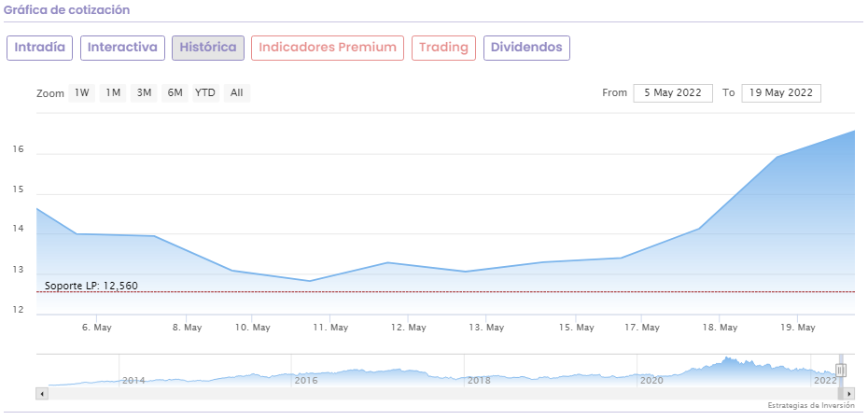This screenshot has width=868, height=420.
Task: Select the YTD zoom range
Action: pyautogui.click(x=205, y=92)
